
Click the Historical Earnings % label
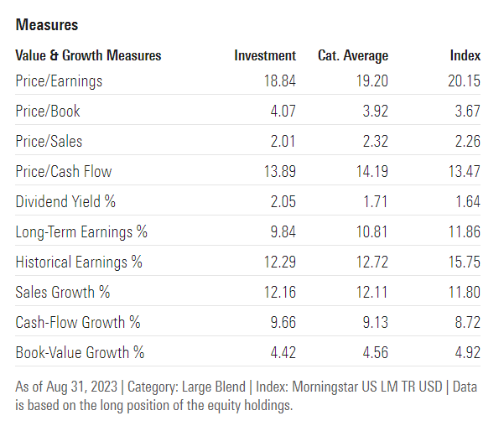coord(79,262)
